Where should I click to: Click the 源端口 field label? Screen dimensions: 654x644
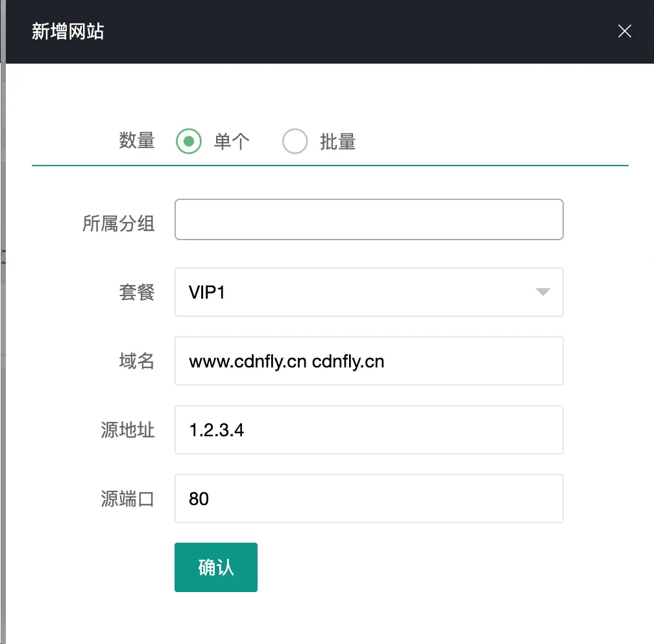(127, 499)
